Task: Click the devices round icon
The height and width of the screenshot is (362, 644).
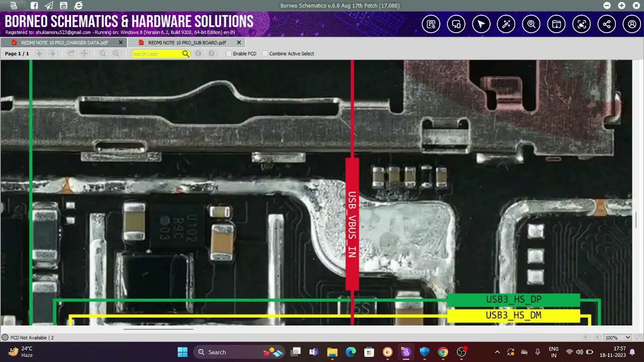Action: click(456, 24)
